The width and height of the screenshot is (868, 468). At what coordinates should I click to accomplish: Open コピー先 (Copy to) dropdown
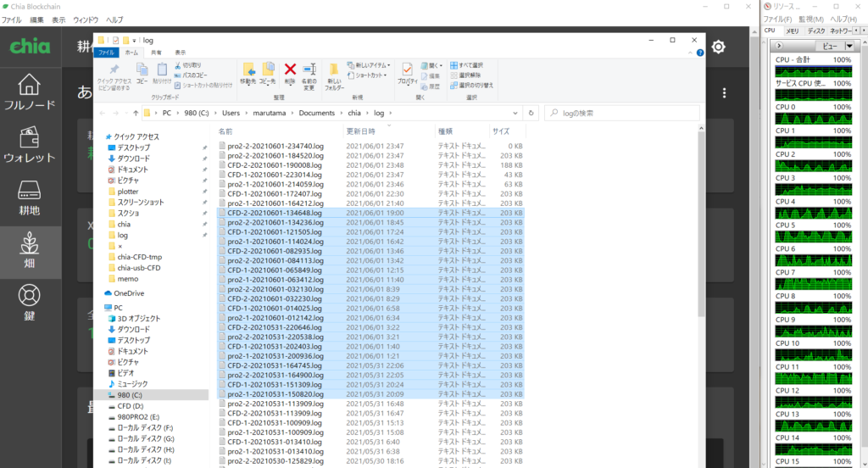coord(268,74)
